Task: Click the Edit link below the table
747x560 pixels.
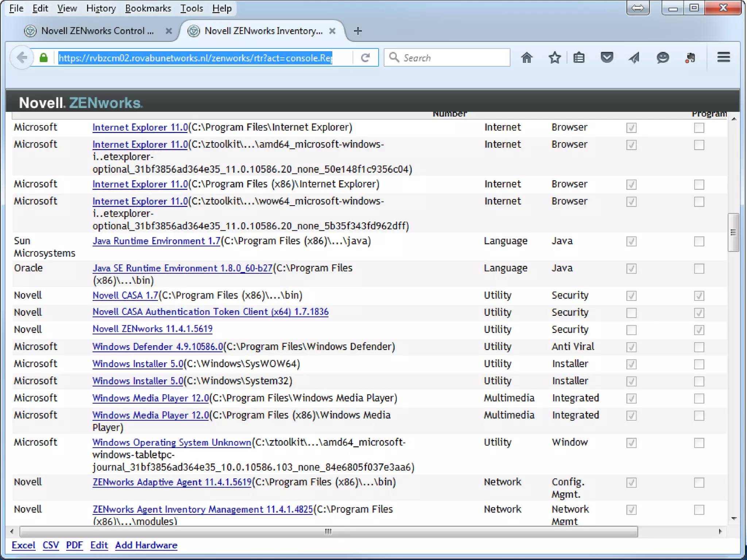Action: (x=99, y=545)
